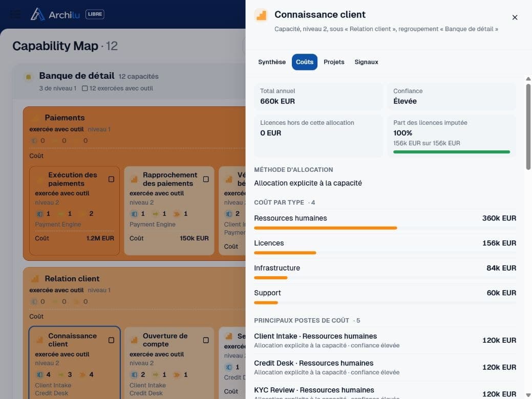Open the hamburger menu in the header
The width and height of the screenshot is (532, 399).
click(15, 14)
